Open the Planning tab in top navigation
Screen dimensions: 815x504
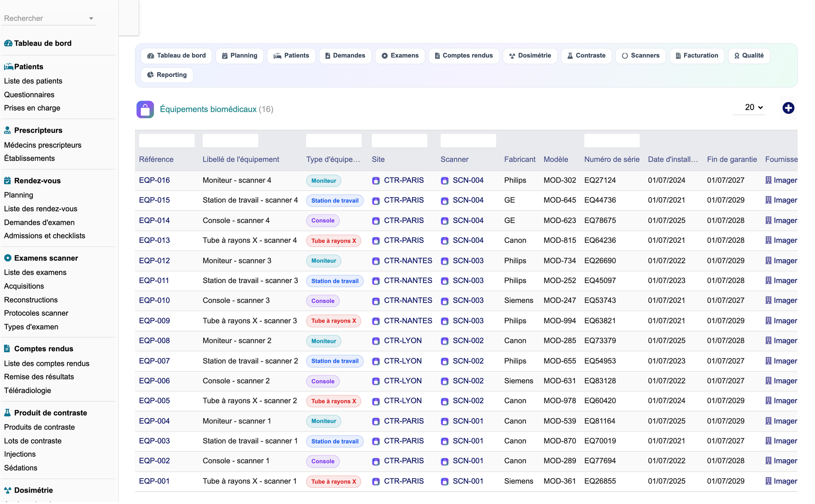(240, 56)
